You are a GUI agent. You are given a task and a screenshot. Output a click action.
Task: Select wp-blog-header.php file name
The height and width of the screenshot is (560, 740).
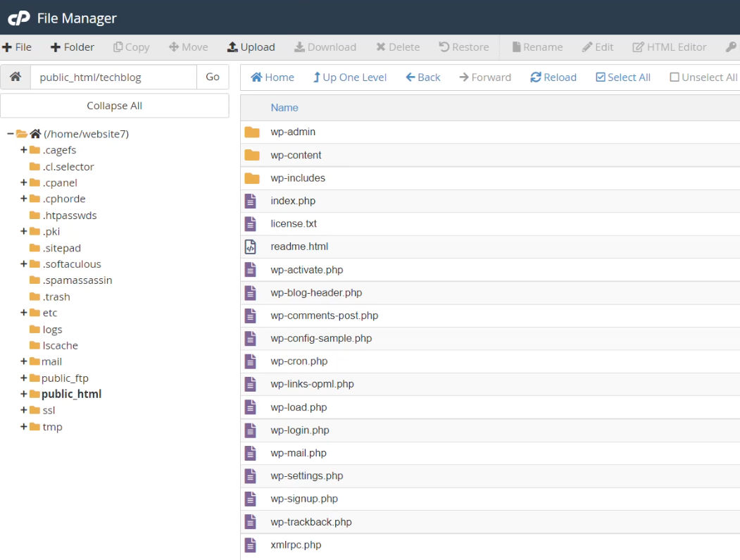pos(316,293)
